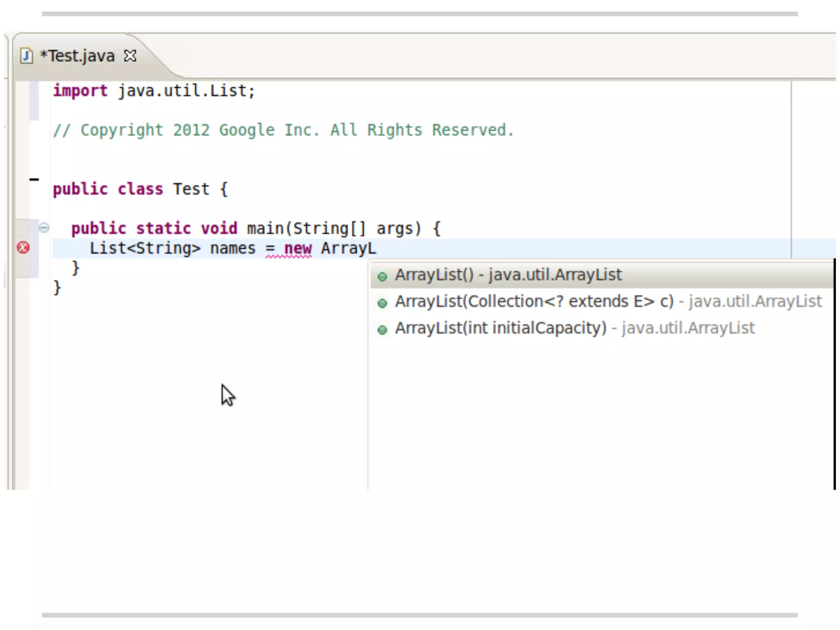The image size is (840, 630).
Task: Choose ArrayList() - java.util.ArrayList proposal
Action: click(508, 275)
